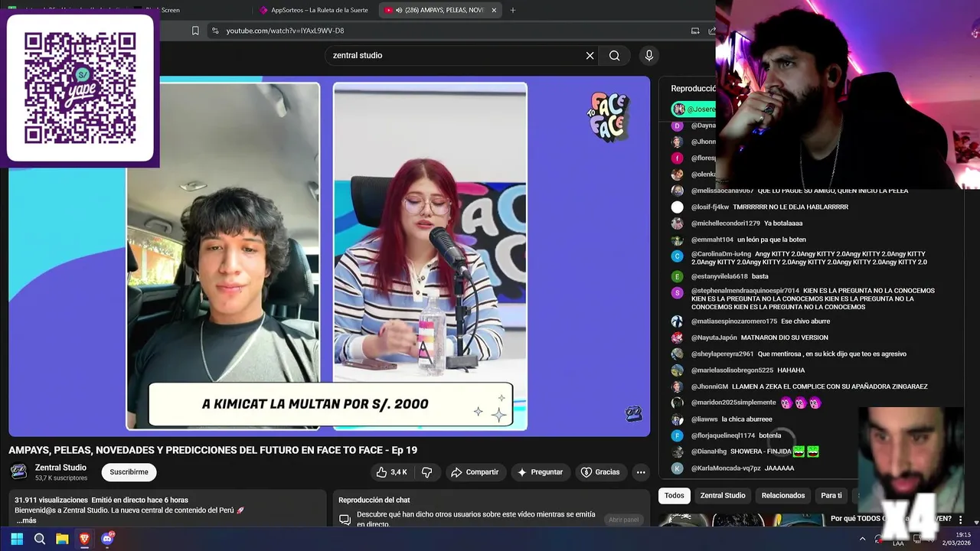The height and width of the screenshot is (551, 980).
Task: Expand the description with ...más
Action: [26, 520]
